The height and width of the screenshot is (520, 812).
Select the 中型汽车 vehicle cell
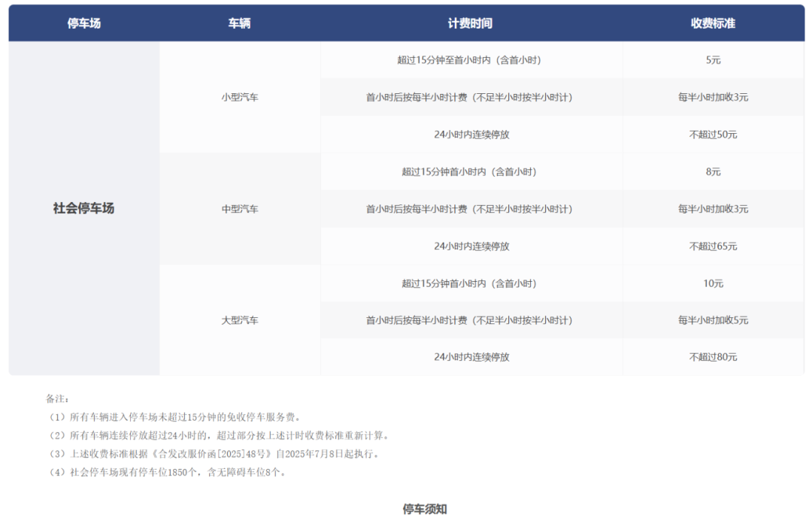click(240, 209)
